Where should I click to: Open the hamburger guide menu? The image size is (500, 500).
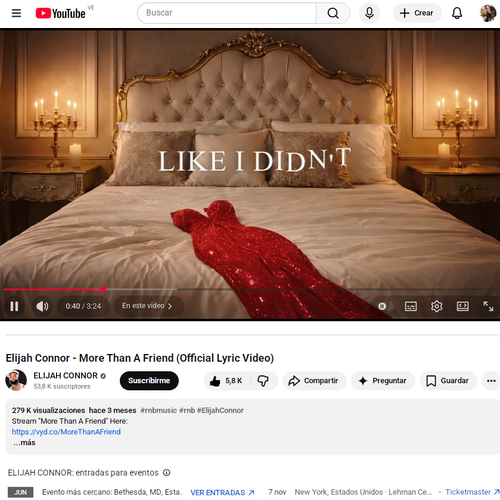tap(16, 13)
